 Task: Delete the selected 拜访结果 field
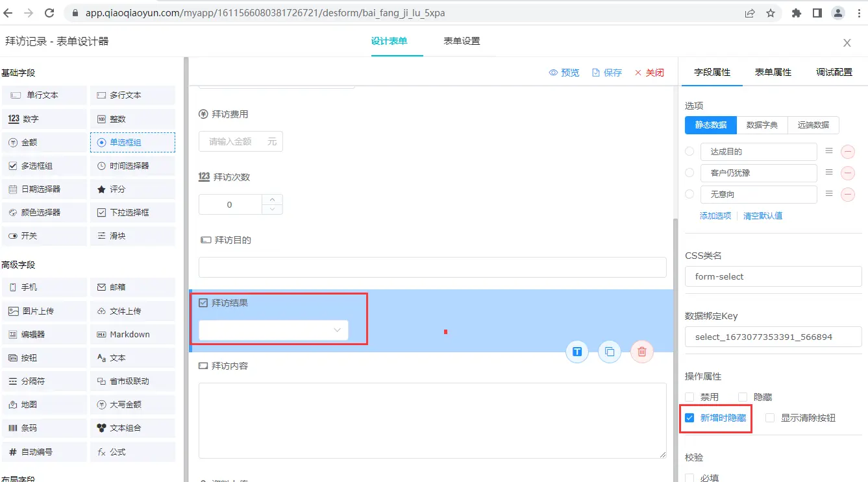642,352
